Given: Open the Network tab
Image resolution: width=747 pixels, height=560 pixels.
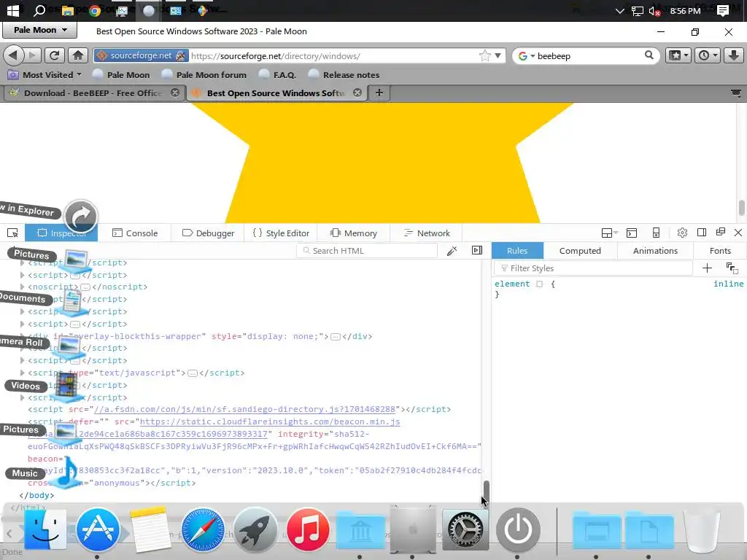Looking at the screenshot, I should 426,233.
